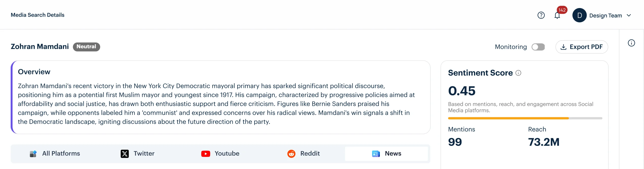Click the orange sentiment score progress bar
Image resolution: width=644 pixels, height=169 pixels.
pyautogui.click(x=508, y=118)
